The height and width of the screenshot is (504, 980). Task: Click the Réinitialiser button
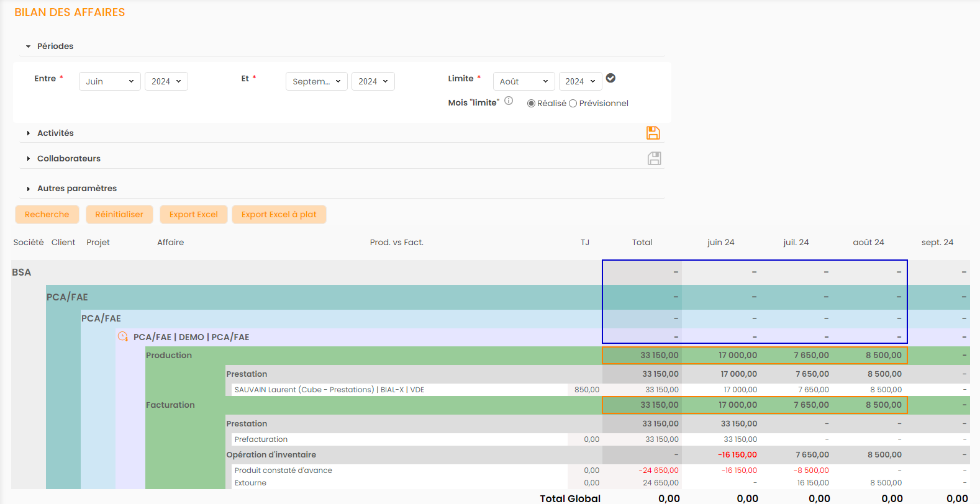(x=119, y=214)
